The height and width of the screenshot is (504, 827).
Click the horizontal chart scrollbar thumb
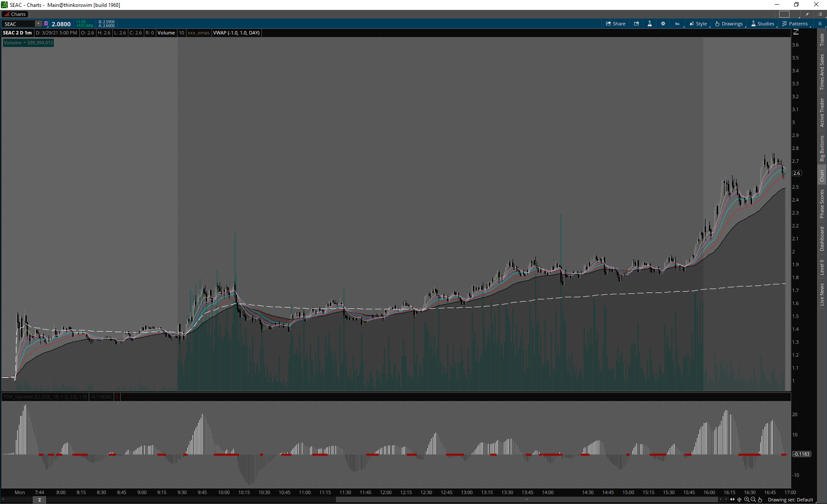point(526,500)
